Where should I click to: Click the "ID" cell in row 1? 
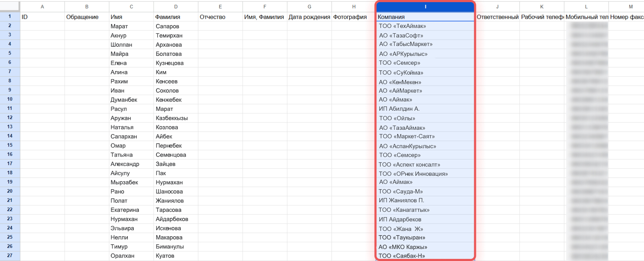(42, 17)
